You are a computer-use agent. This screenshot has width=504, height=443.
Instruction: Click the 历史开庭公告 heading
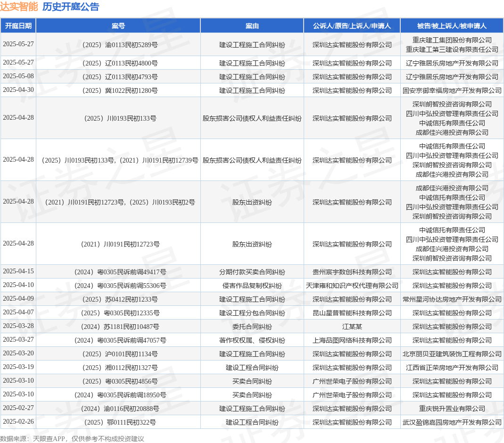[x=71, y=7]
